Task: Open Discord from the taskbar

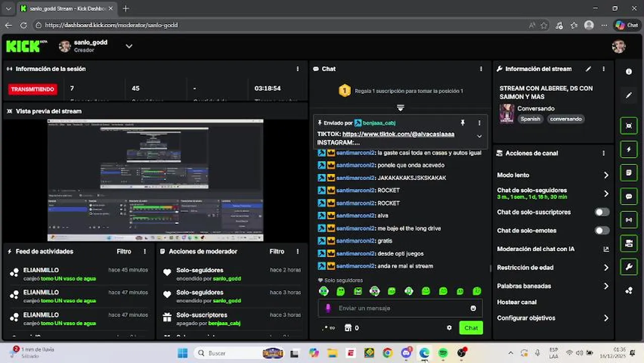Action: tap(406, 353)
